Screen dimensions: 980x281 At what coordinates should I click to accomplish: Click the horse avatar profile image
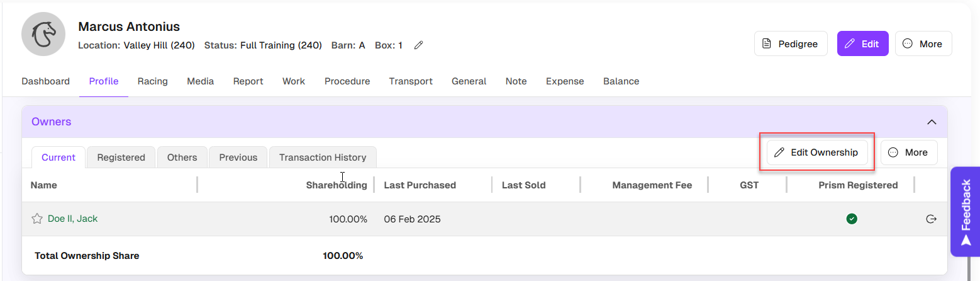pos(44,35)
